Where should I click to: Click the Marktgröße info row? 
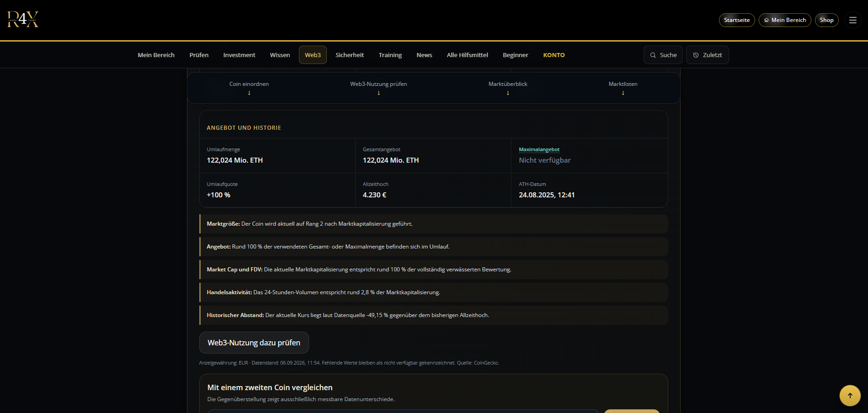coord(434,224)
